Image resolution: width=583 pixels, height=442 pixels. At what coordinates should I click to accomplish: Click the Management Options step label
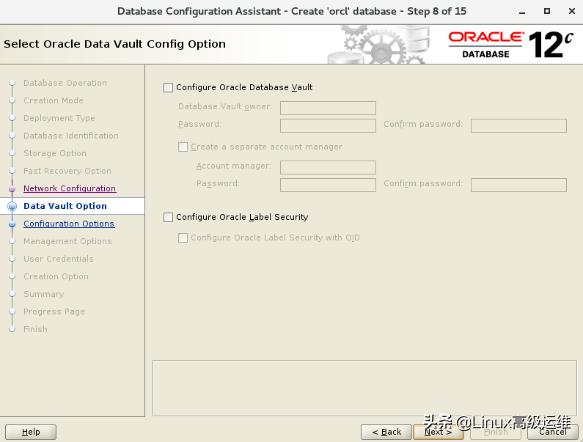pos(67,241)
